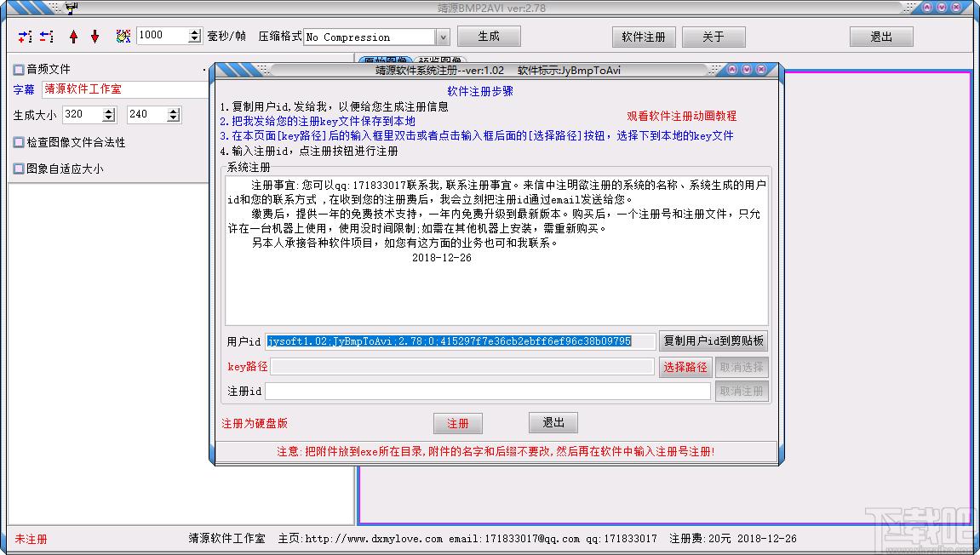Click the http://www.dxmylove.com homepage text
The width and height of the screenshot is (980, 555).
(374, 539)
